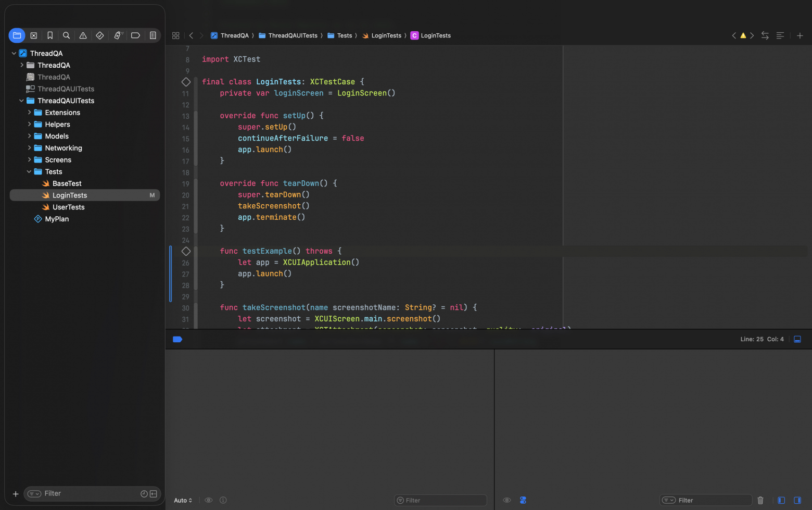
Task: Hide the debug area panel button
Action: (x=797, y=339)
